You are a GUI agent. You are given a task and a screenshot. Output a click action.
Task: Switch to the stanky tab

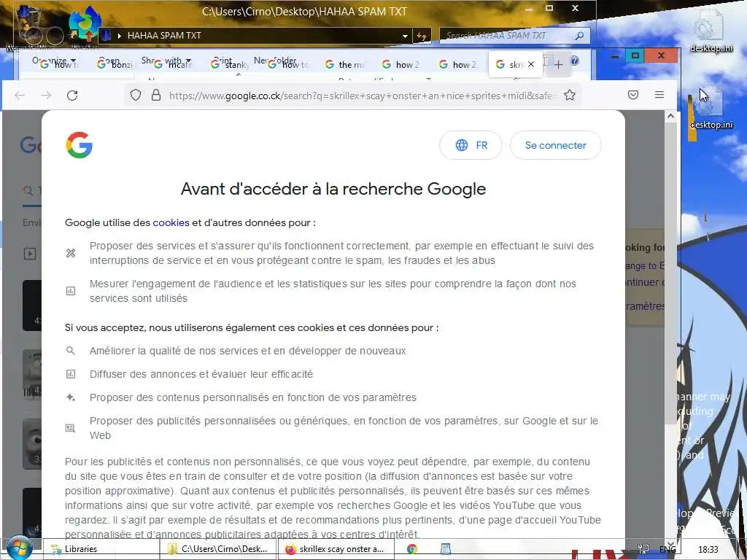point(230,64)
